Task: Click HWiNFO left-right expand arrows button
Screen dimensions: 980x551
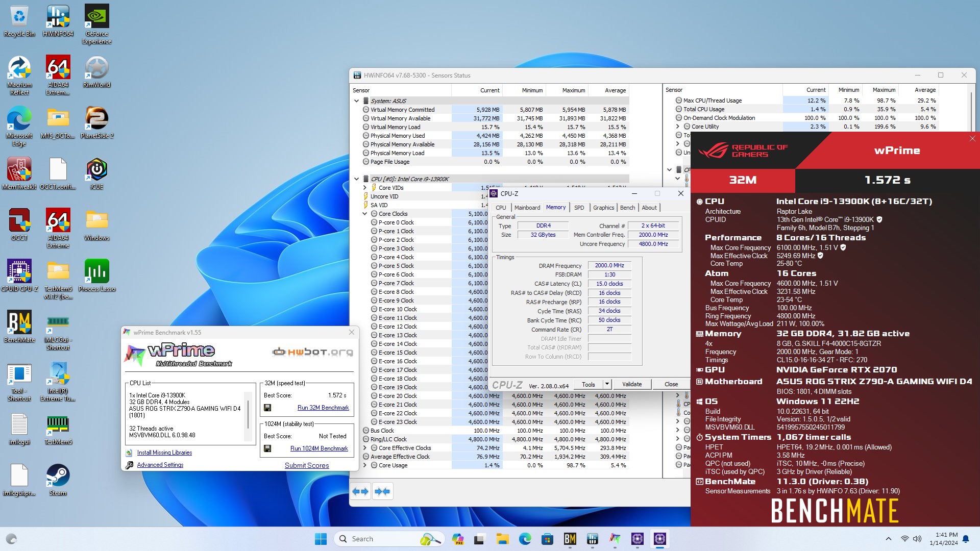Action: [361, 491]
